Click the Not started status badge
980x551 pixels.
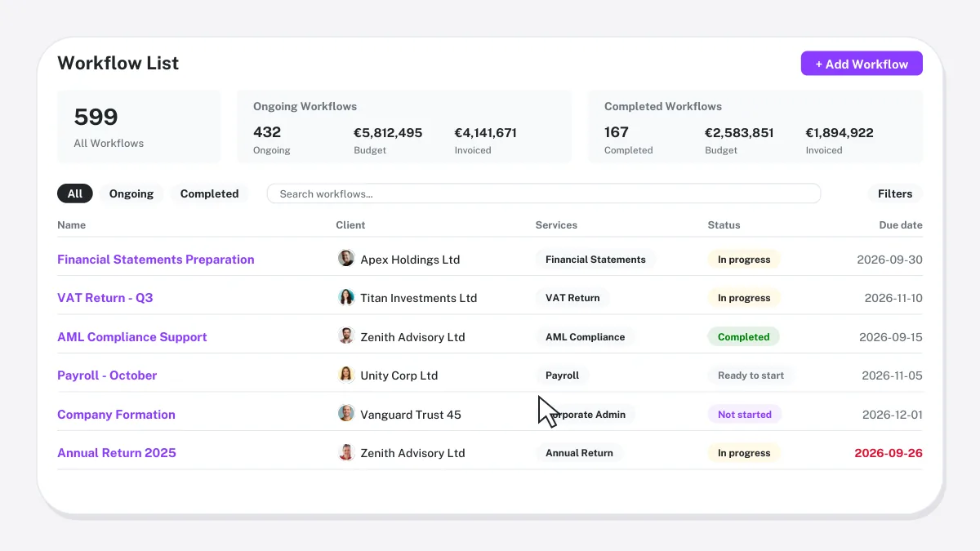point(744,415)
